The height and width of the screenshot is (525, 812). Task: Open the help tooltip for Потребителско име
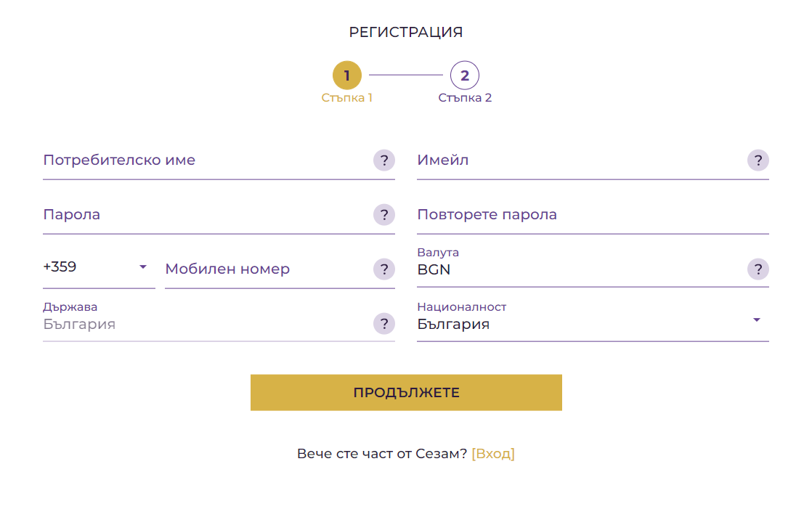tap(383, 160)
